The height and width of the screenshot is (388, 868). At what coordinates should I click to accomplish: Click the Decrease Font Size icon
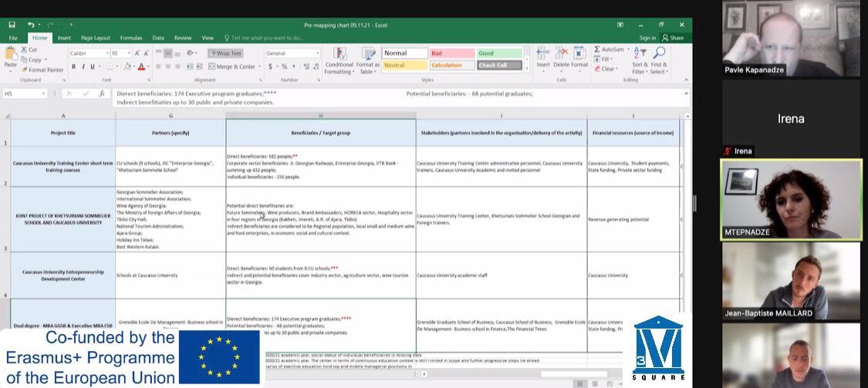[146, 54]
